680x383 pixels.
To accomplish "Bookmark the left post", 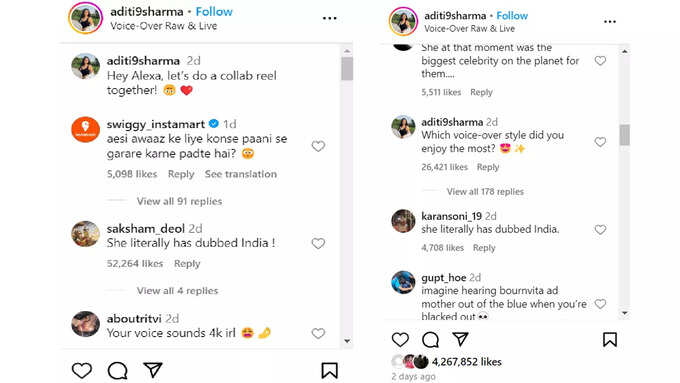I will coord(330,370).
